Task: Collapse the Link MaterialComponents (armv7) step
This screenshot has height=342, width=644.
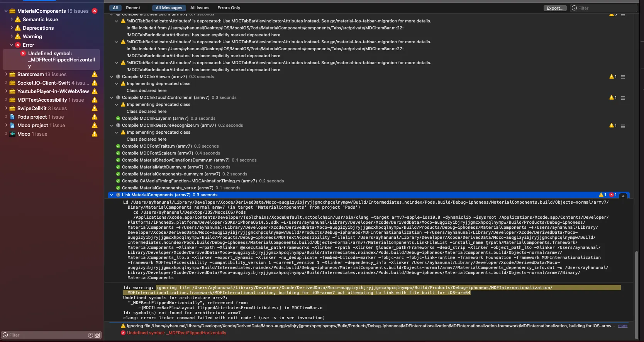Action: point(112,195)
